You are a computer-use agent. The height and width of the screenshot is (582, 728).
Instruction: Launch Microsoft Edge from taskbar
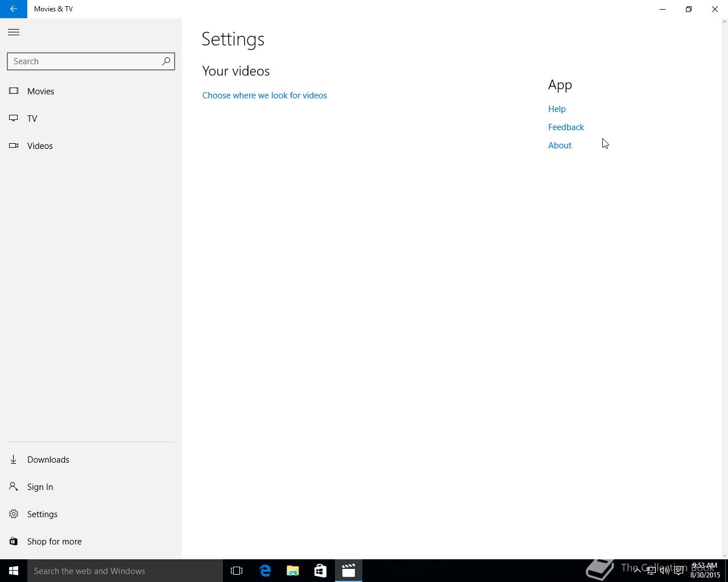265,571
